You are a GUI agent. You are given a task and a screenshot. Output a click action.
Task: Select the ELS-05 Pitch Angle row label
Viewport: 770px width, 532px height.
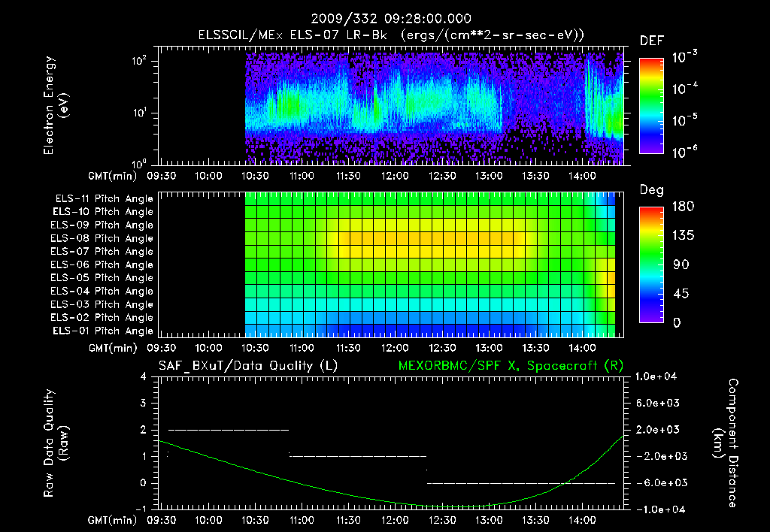pyautogui.click(x=102, y=278)
